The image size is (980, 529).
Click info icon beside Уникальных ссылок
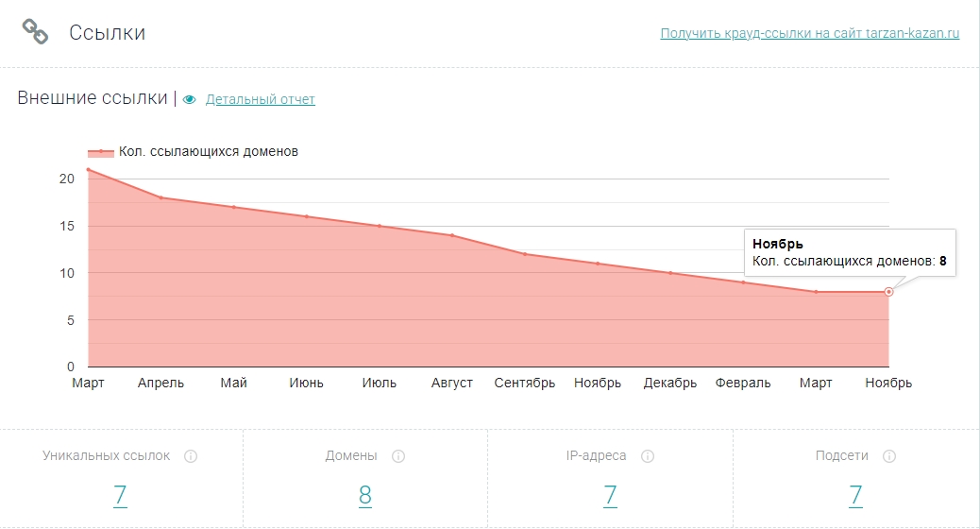point(191,456)
